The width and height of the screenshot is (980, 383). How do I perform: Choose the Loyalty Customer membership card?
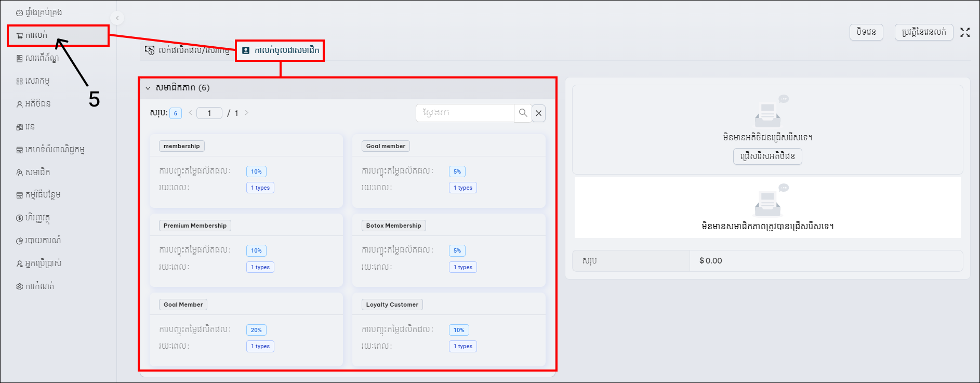449,329
